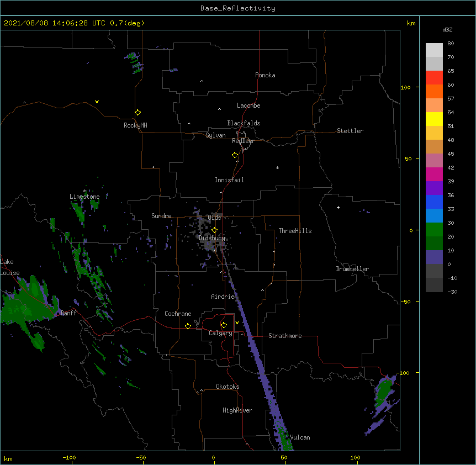The image size is (476, 465).
Task: Click the ThreeHills label
Action: (295, 231)
